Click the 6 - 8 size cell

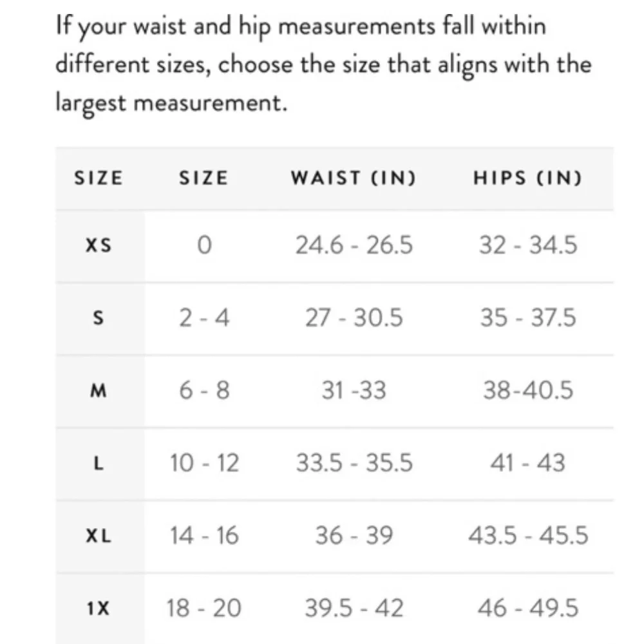click(204, 391)
